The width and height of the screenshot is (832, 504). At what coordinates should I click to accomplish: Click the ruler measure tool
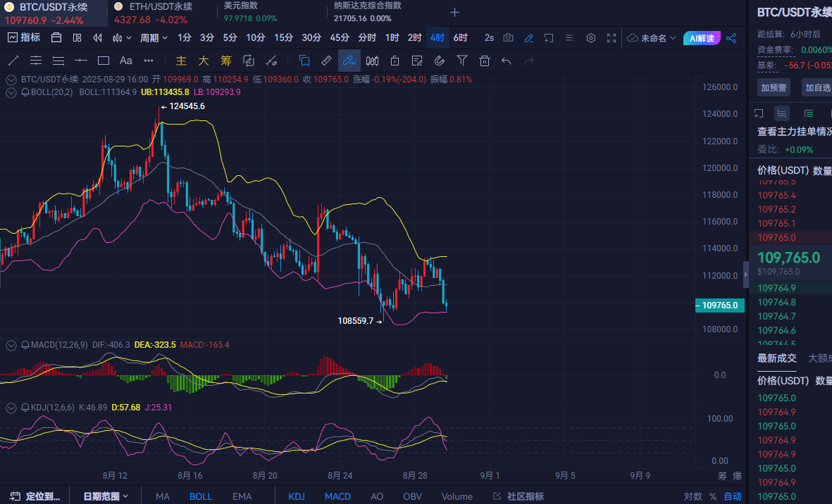[x=326, y=61]
